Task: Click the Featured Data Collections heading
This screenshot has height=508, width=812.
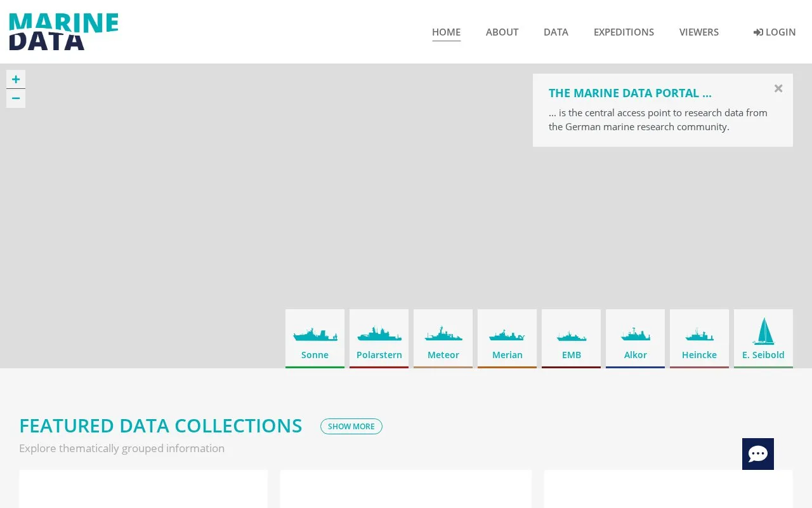Action: (160, 426)
